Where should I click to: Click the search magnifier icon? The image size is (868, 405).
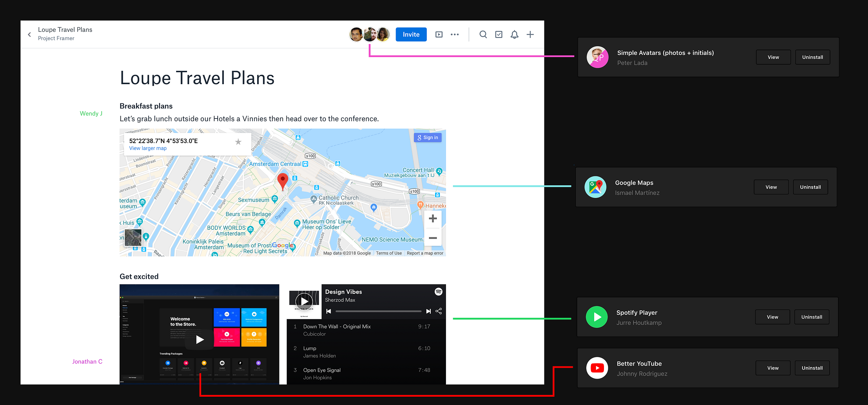483,35
